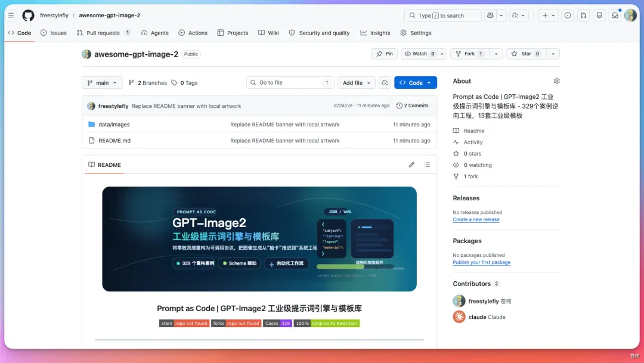Viewport: 644px width, 363px height.
Task: Open pull requests icon in top bar
Action: pyautogui.click(x=583, y=15)
